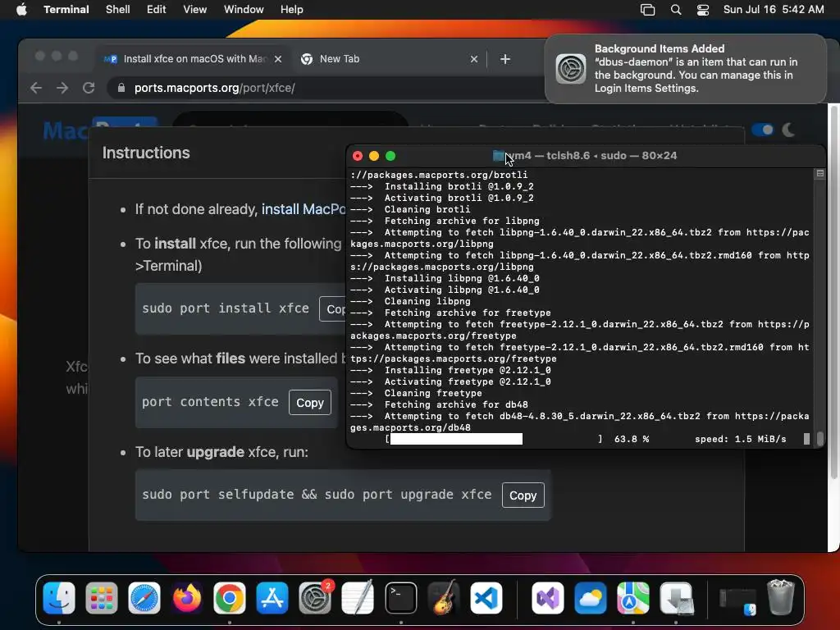Open Visual Studio Code from the Dock
The width and height of the screenshot is (840, 630).
(486, 598)
